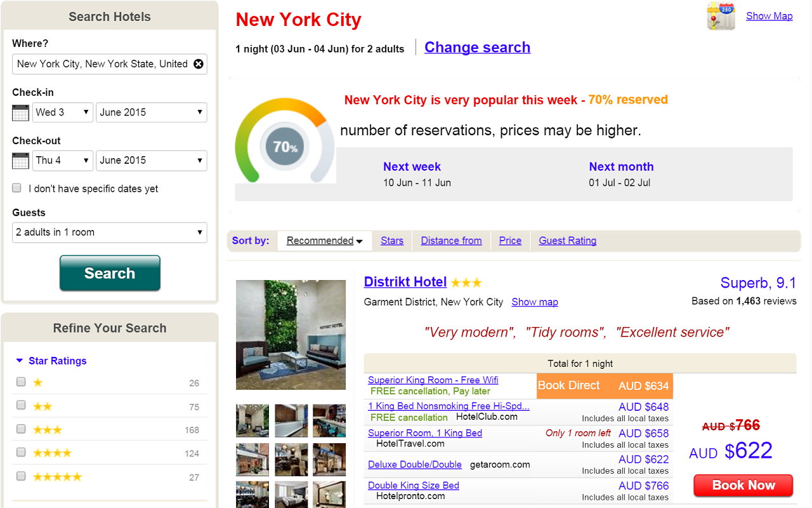
Task: Open the check-out calendar icon
Action: [x=20, y=161]
